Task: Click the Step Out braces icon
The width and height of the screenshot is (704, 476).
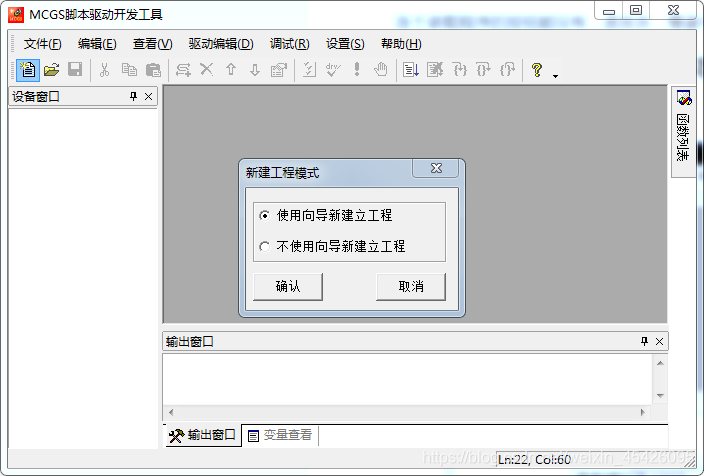Action: pos(508,70)
